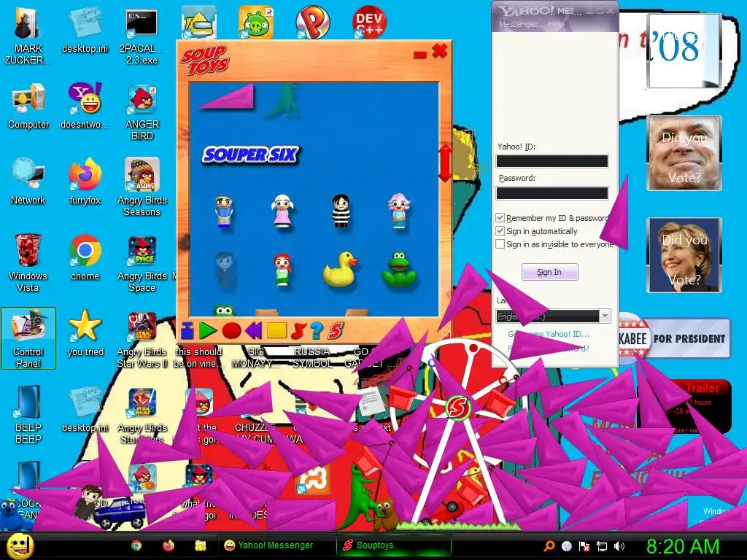Viewport: 747px width, 560px height.
Task: Switch to Souptoys taskbar button
Action: tap(393, 545)
